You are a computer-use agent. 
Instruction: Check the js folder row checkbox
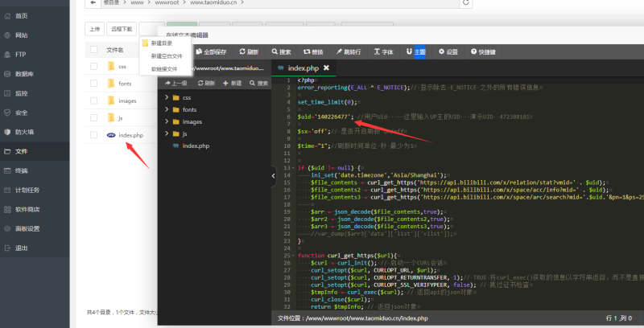point(93,118)
